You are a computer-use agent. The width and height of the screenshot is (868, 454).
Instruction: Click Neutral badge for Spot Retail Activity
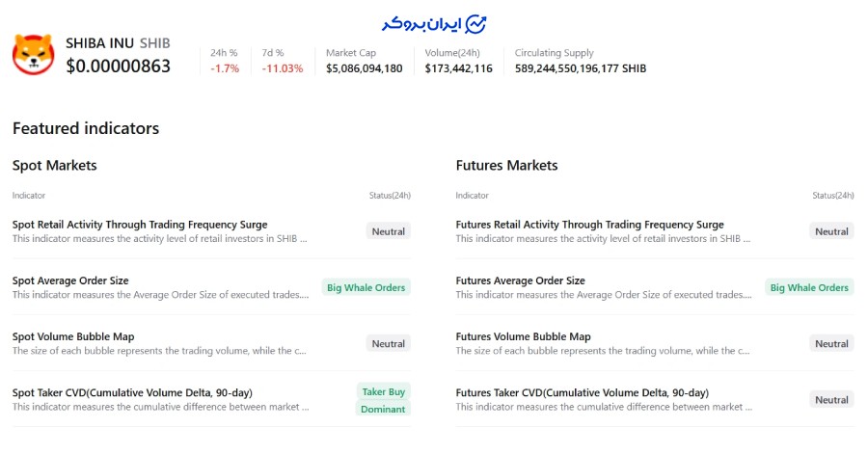(x=388, y=231)
